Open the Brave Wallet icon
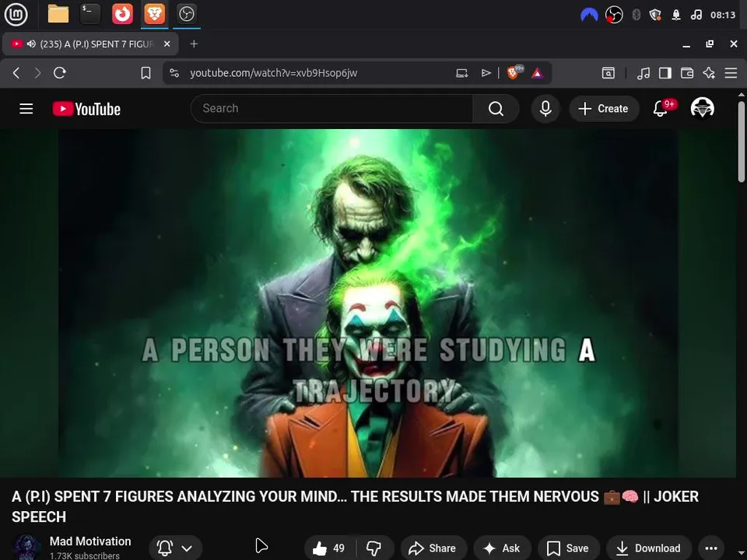The image size is (747, 560). pyautogui.click(x=687, y=73)
